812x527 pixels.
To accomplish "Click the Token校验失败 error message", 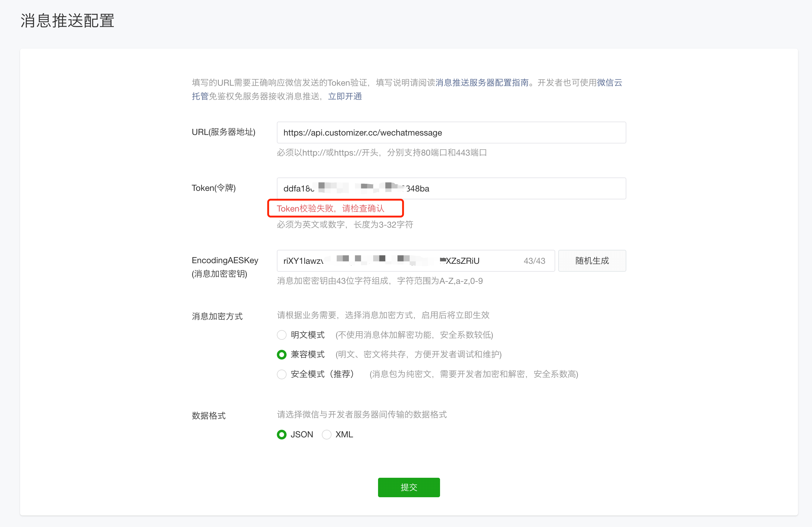I will (330, 208).
